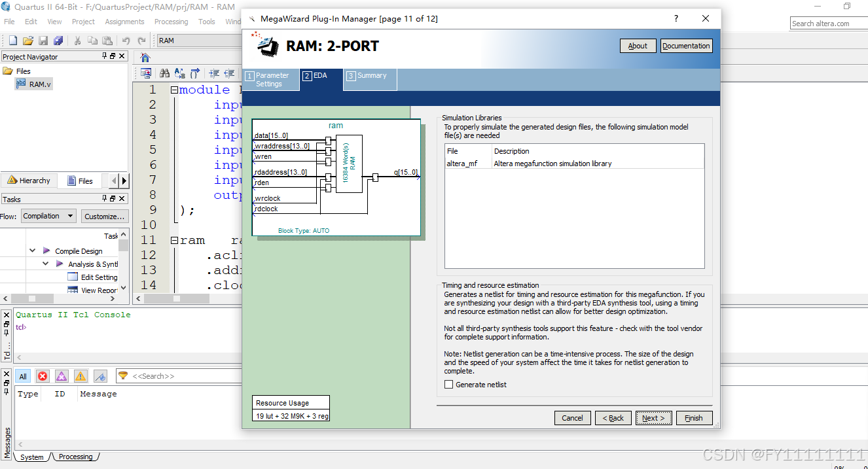Screen dimensions: 868x469
Task: Check the Generate netlist checkbox
Action: click(x=449, y=385)
